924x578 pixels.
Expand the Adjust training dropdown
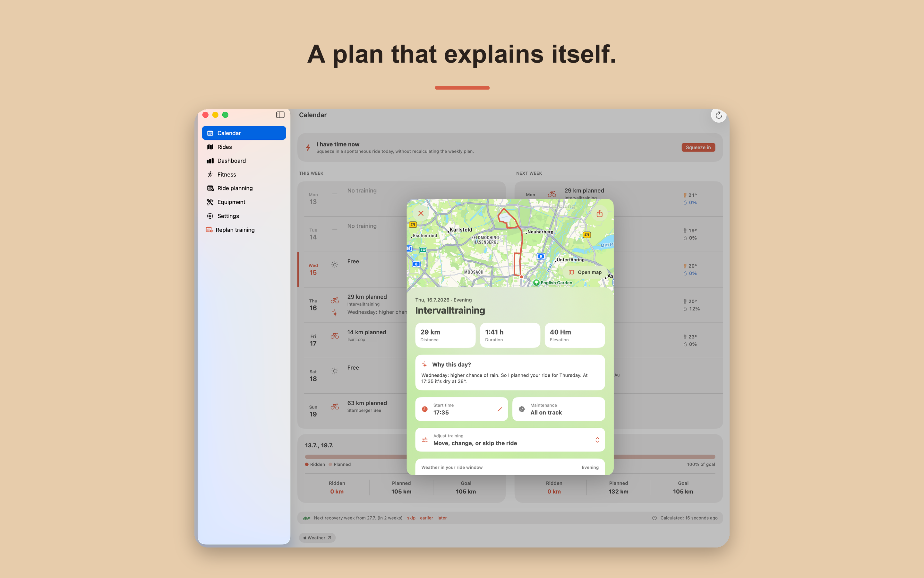click(597, 440)
